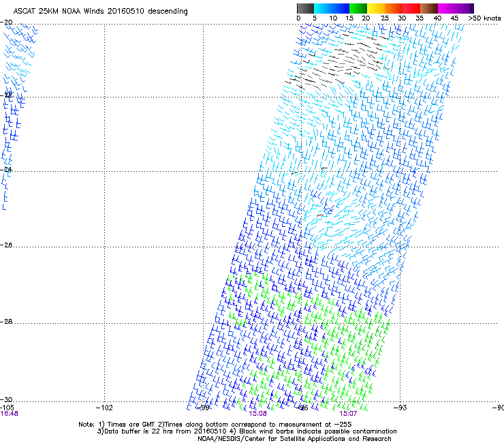Click the green 15-20 knots color band
Viewport: 504px width, 443px height.
tap(358, 8)
